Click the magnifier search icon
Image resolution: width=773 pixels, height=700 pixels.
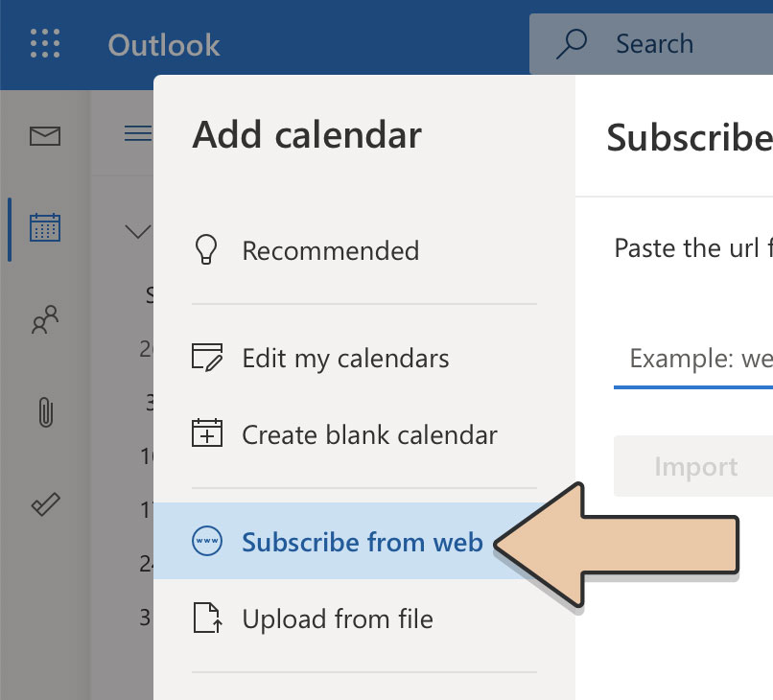point(572,44)
